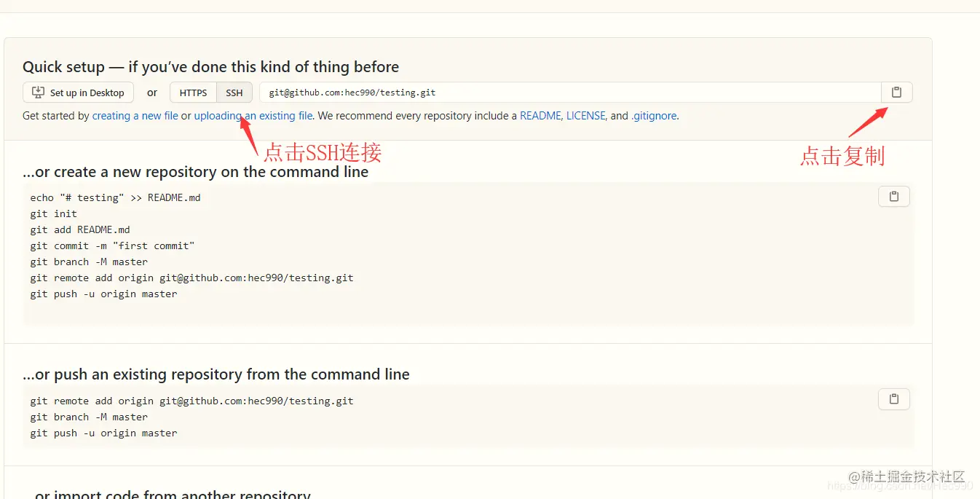
Task: Click the git add README.md line
Action: click(x=80, y=229)
